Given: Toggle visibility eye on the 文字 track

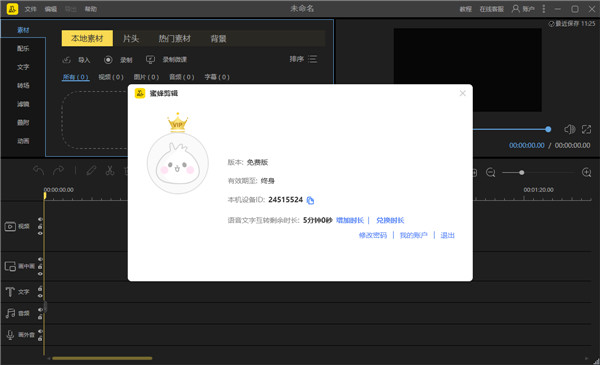Looking at the screenshot, I should point(40,295).
